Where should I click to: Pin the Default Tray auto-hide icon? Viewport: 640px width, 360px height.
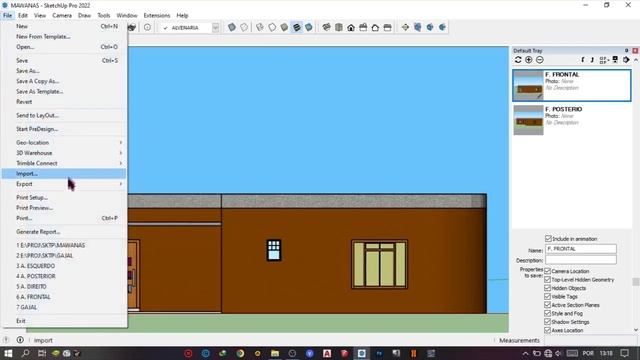tap(627, 51)
